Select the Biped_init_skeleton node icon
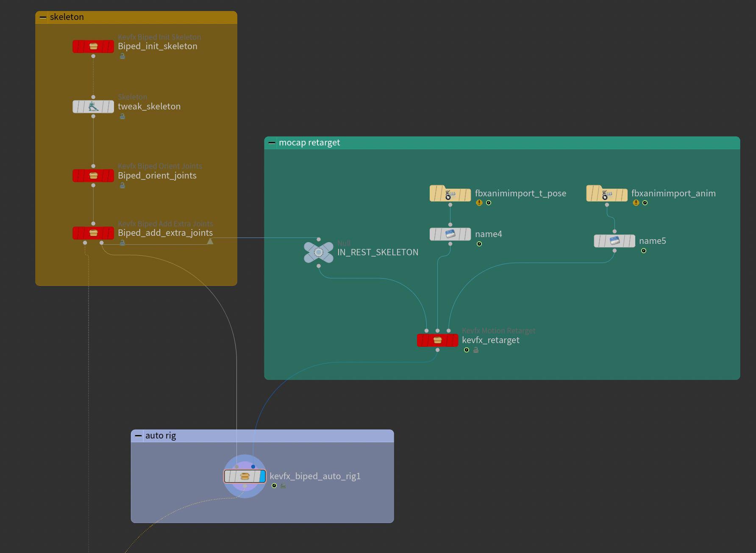Viewport: 756px width, 553px height. tap(93, 46)
